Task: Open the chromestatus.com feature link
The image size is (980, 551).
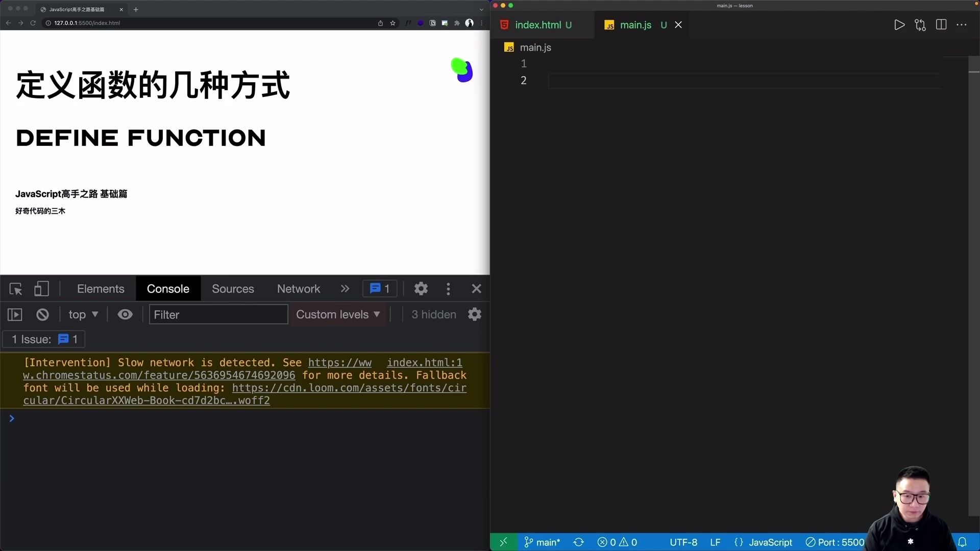Action: [158, 375]
